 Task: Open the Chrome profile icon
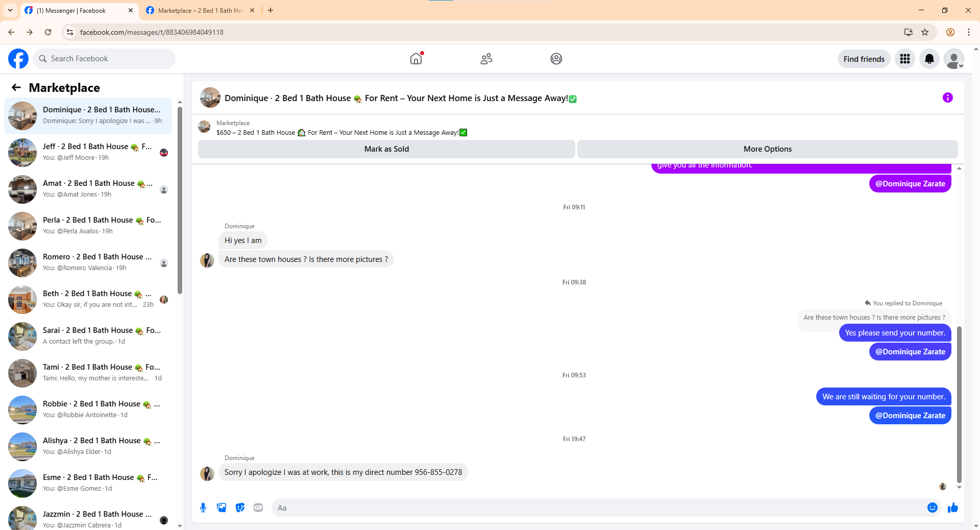click(950, 32)
